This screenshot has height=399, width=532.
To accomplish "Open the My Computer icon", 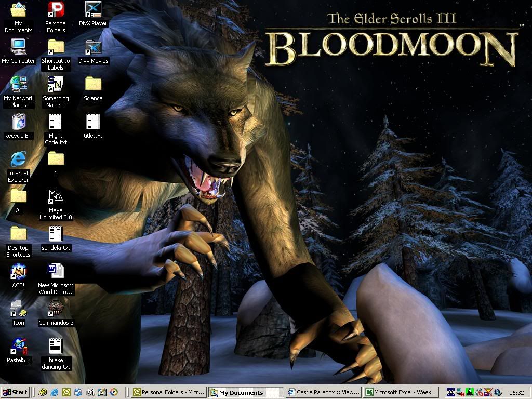I will point(18,51).
